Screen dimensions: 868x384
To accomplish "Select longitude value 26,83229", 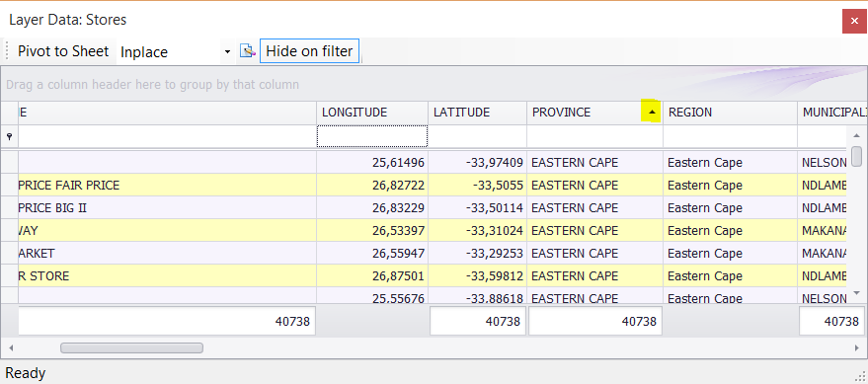I will (372, 208).
